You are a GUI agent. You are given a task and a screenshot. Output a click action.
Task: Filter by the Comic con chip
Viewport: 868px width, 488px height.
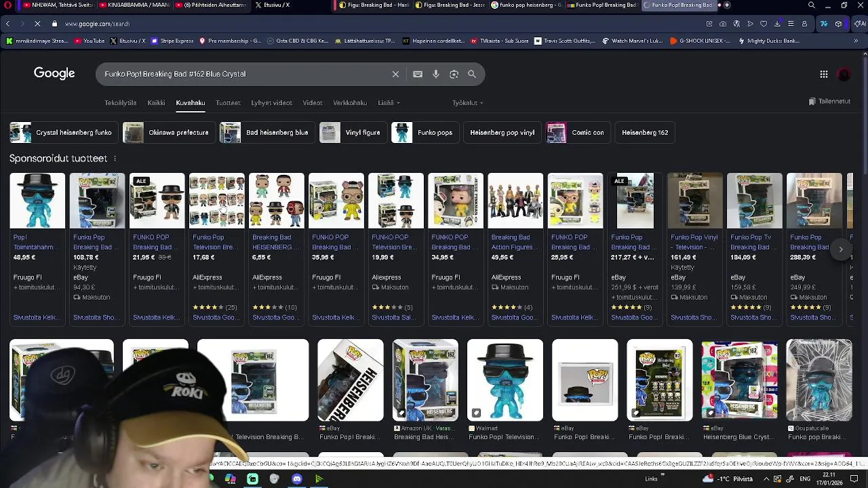pos(578,133)
